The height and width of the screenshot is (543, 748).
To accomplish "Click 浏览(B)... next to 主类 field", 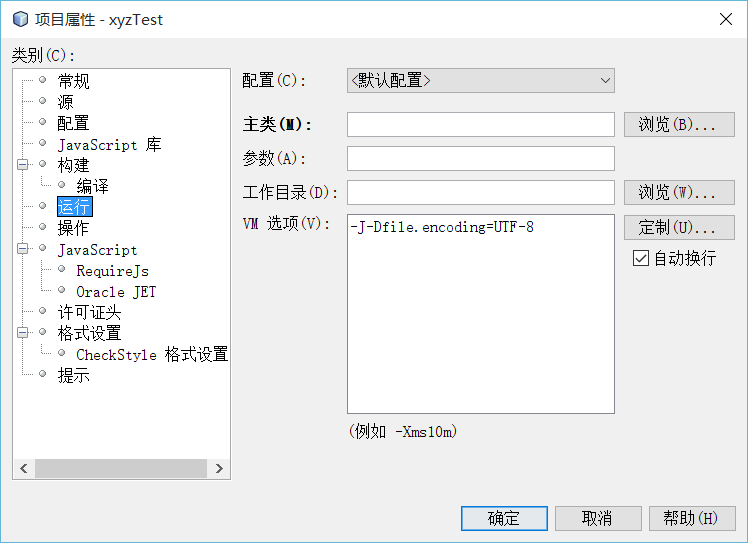I will (679, 124).
